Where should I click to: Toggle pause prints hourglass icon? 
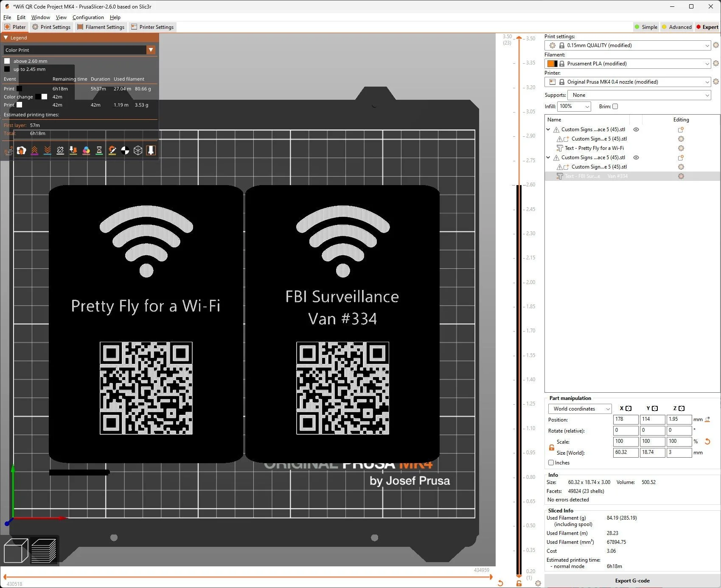click(99, 151)
